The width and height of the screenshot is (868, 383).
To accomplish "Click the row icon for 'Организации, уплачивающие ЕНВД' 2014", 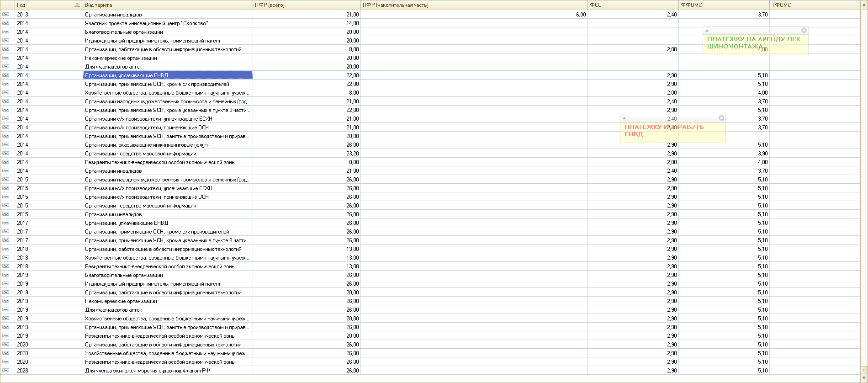I will pos(5,75).
